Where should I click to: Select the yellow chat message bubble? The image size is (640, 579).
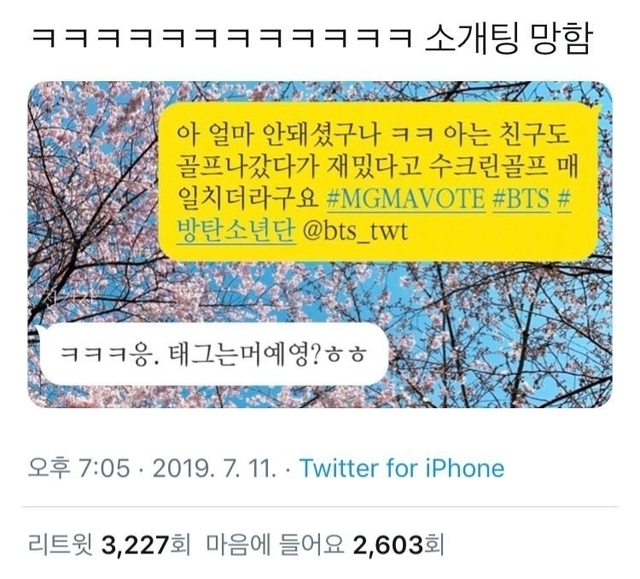pos(378,182)
